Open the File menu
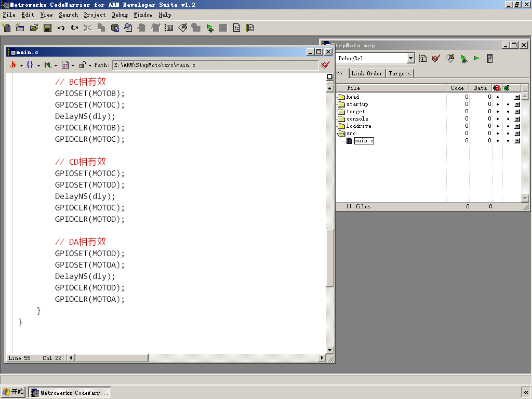Screen dimensions: 532x399 tap(9, 15)
